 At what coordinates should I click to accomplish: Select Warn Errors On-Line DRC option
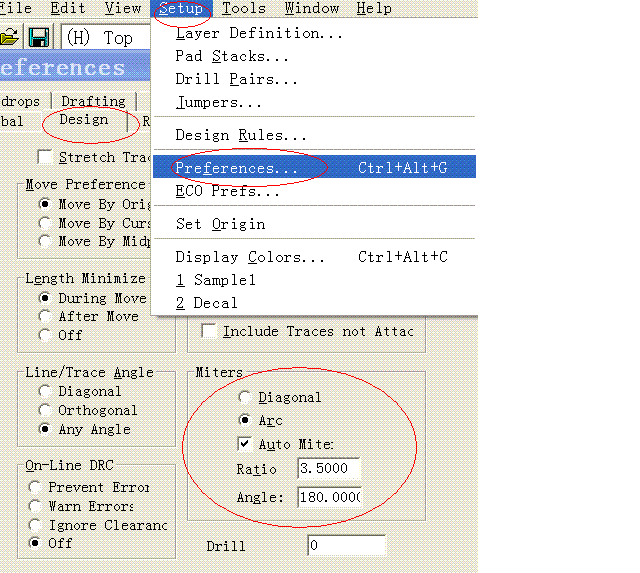pyautogui.click(x=35, y=506)
